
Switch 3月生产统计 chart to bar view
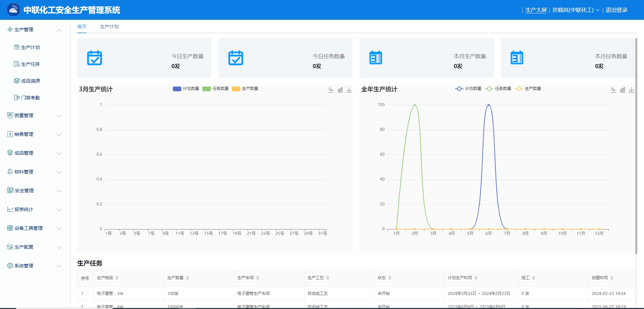pos(340,90)
